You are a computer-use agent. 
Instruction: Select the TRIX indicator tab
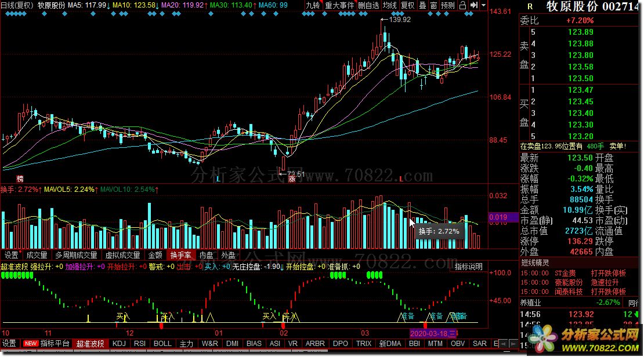(x=364, y=344)
